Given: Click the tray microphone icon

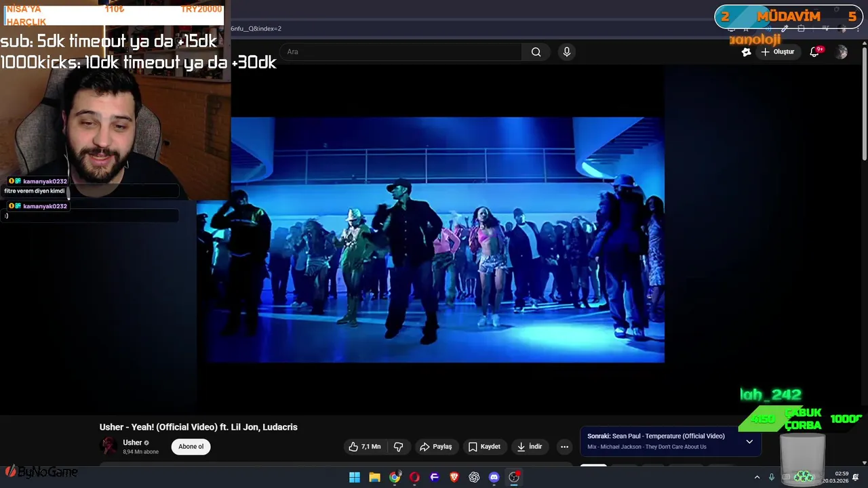Looking at the screenshot, I should tap(771, 477).
